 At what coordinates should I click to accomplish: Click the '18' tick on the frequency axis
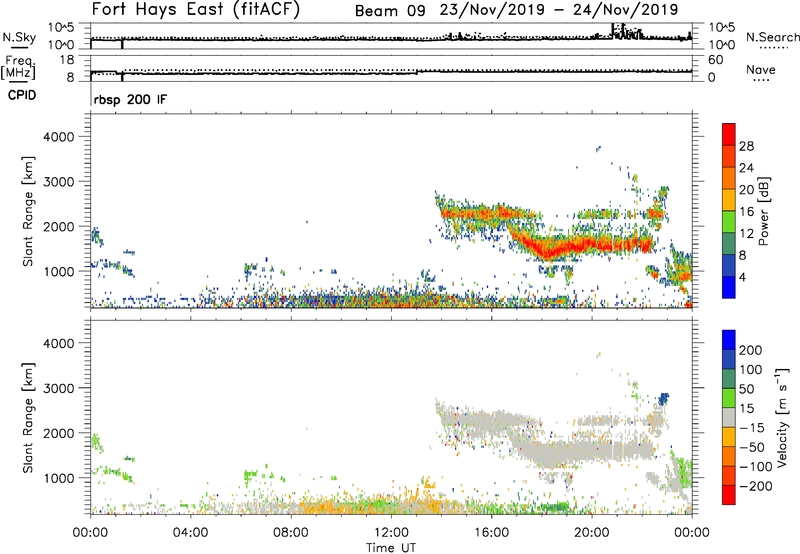coord(67,60)
